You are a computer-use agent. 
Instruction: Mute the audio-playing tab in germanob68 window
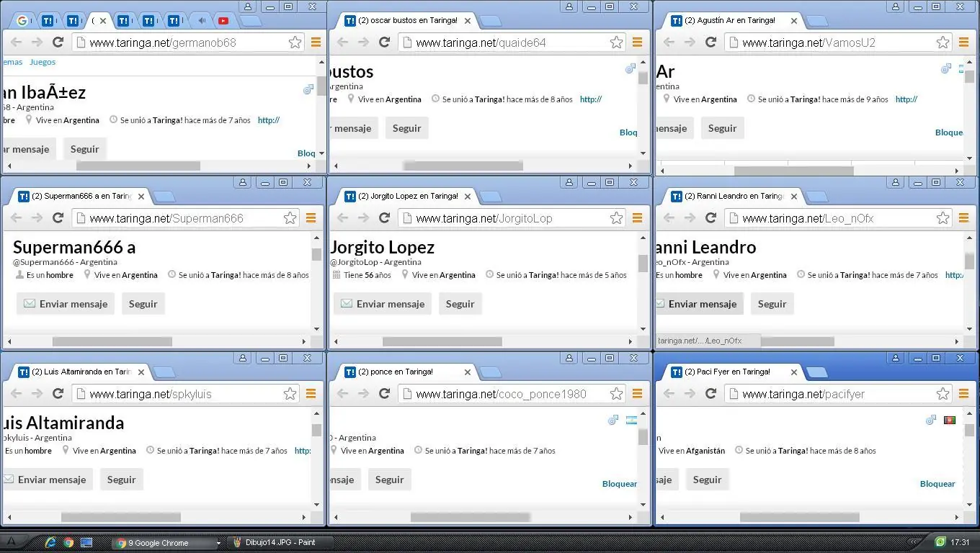(200, 21)
